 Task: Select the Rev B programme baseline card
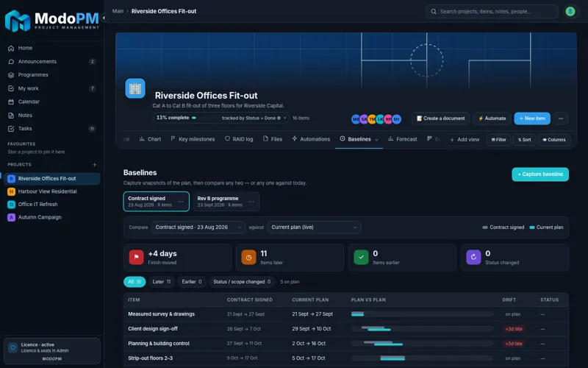pos(226,202)
